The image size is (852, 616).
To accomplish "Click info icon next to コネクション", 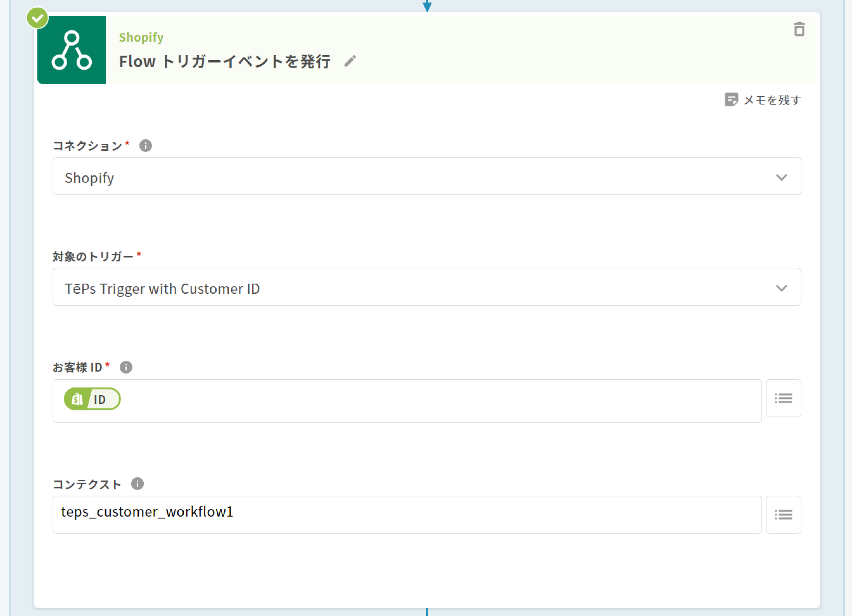I will [145, 145].
